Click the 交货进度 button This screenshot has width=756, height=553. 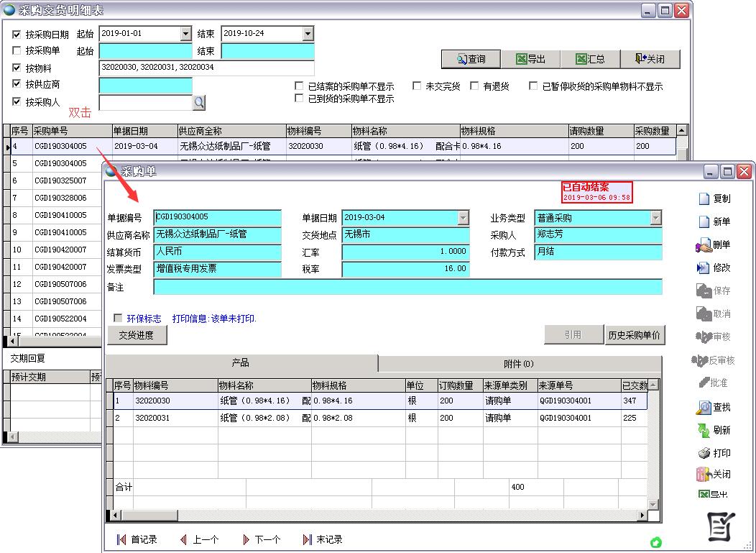coord(137,335)
